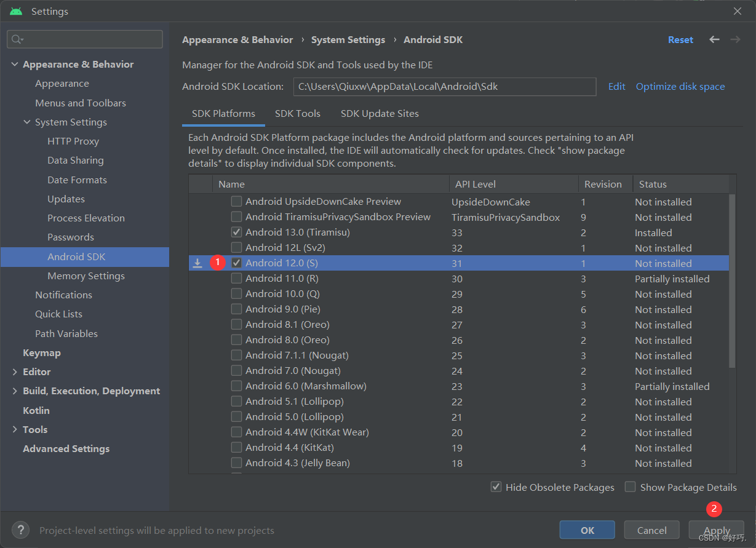
Task: Open Path Variables settings
Action: [x=66, y=334]
